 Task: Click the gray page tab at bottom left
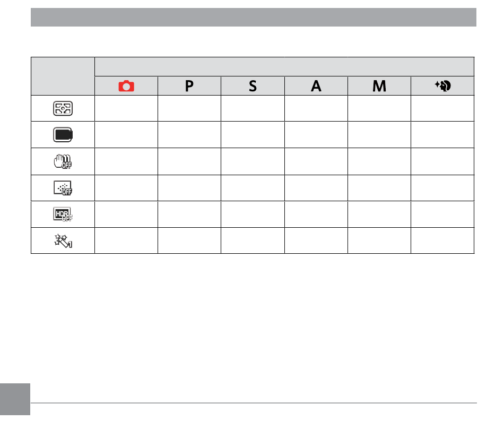pos(15,399)
